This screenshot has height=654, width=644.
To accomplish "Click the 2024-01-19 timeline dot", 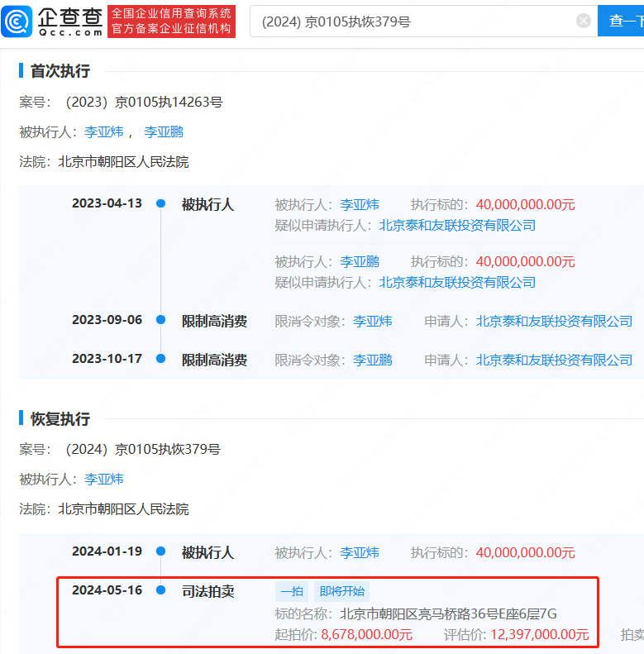I will (x=161, y=551).
